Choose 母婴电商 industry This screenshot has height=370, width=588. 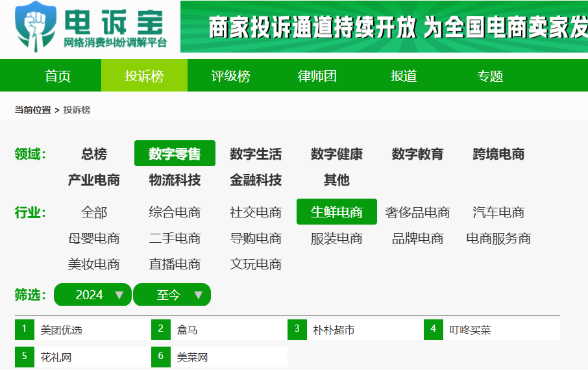click(x=94, y=238)
